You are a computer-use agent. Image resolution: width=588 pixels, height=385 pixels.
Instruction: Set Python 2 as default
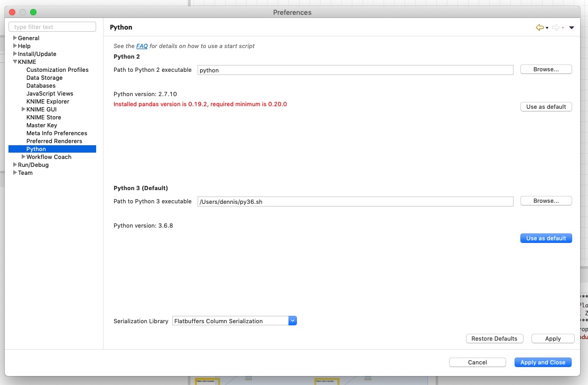point(546,107)
